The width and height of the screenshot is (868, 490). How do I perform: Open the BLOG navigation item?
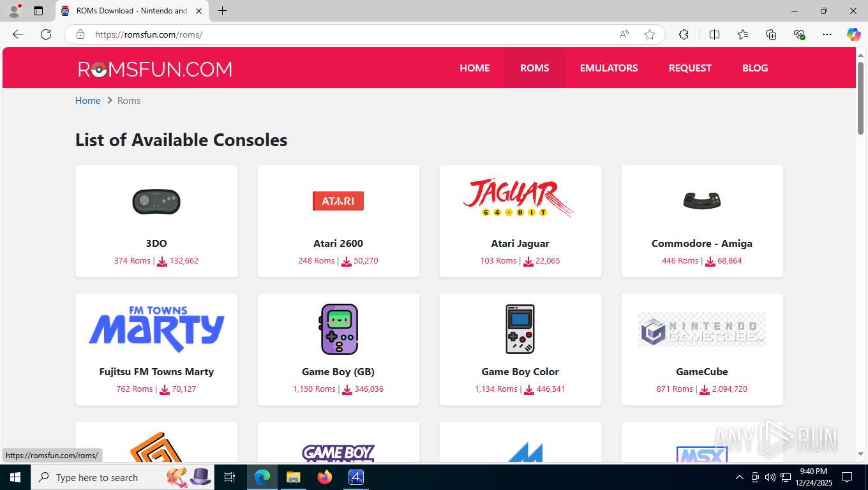pos(755,68)
